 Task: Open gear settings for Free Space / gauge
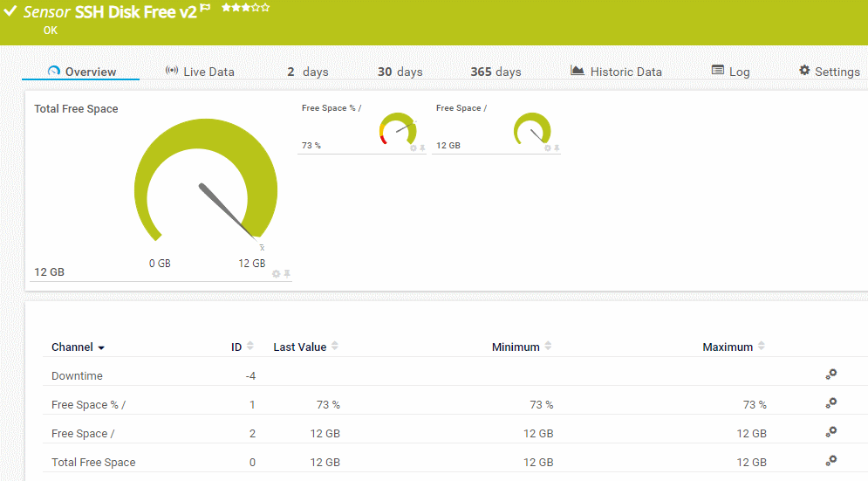point(548,148)
